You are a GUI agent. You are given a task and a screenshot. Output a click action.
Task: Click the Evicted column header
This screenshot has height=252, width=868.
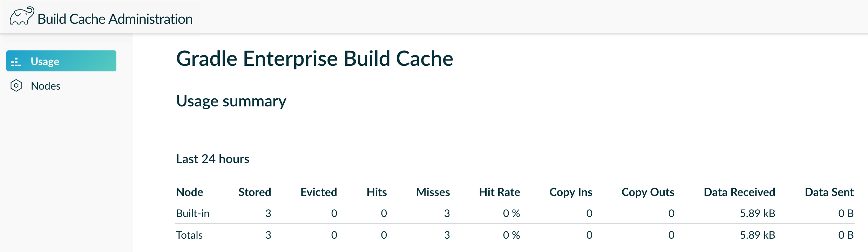pyautogui.click(x=318, y=192)
